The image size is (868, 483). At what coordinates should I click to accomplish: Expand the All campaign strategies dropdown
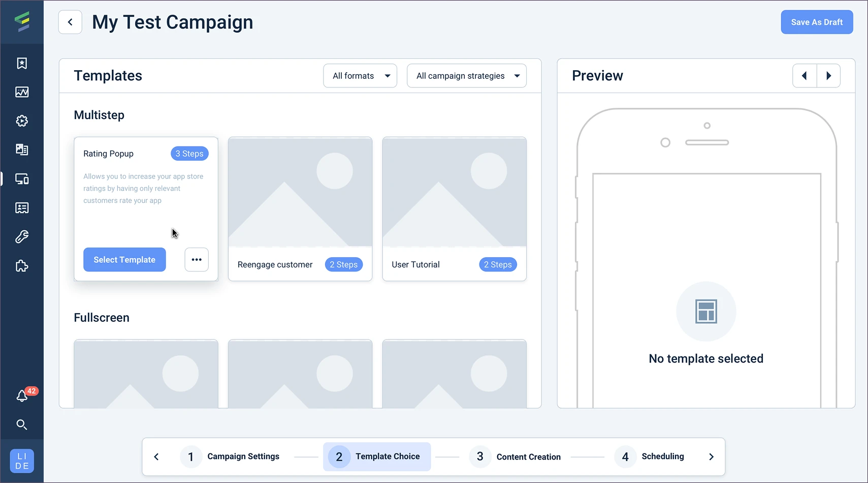466,76
